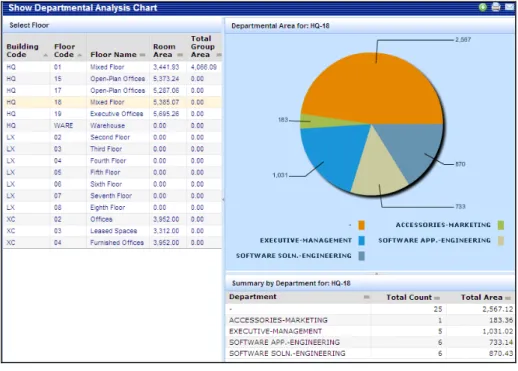Click Software Soln.-Engineering legend swatch

361,256
